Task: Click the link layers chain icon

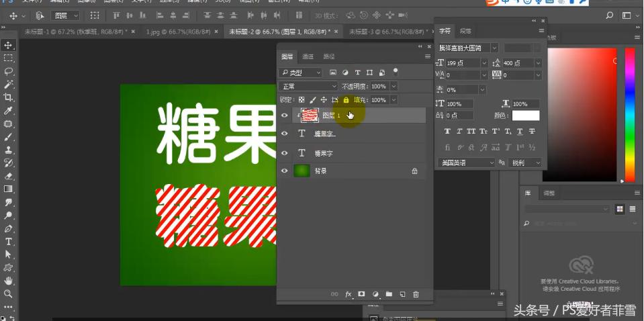Action: [334, 294]
